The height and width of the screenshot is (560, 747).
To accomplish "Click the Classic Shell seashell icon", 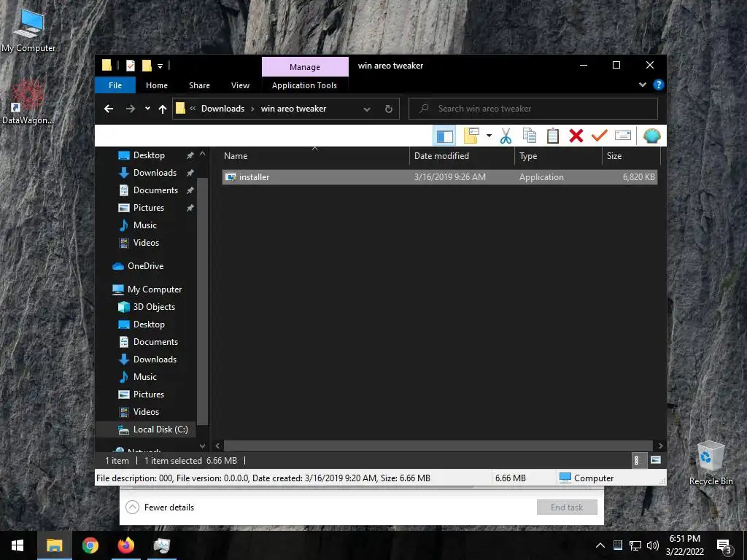I will [651, 136].
